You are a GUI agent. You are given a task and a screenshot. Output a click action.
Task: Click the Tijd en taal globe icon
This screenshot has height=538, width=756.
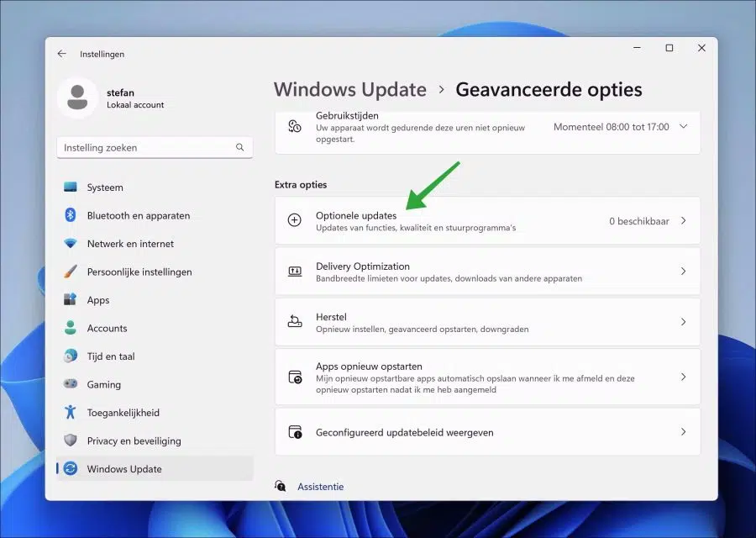[x=71, y=356]
